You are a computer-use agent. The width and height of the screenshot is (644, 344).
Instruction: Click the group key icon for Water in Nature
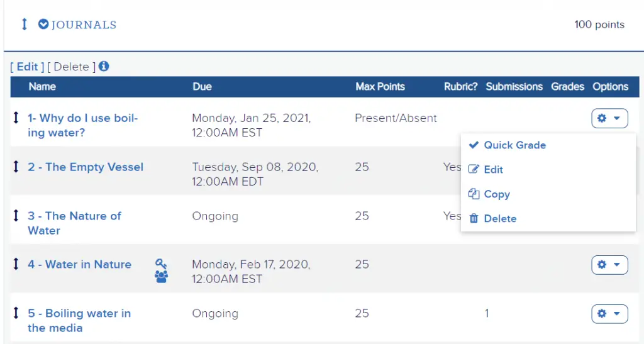coord(161,270)
